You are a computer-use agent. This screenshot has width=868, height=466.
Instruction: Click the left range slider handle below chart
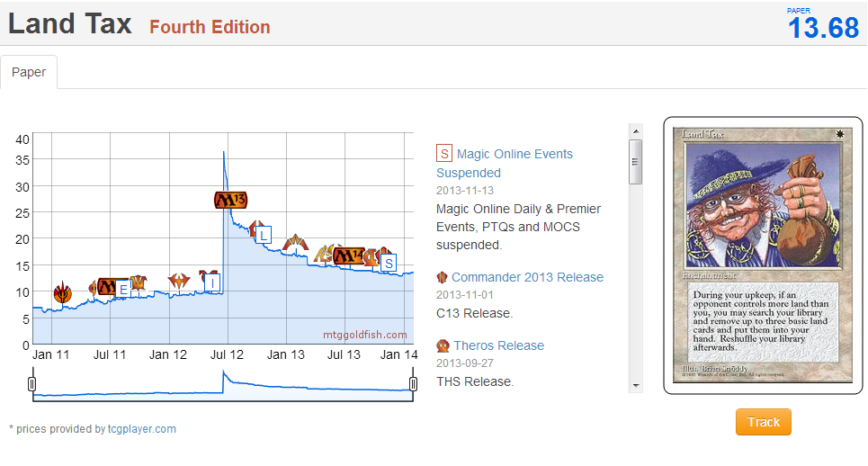click(x=32, y=385)
